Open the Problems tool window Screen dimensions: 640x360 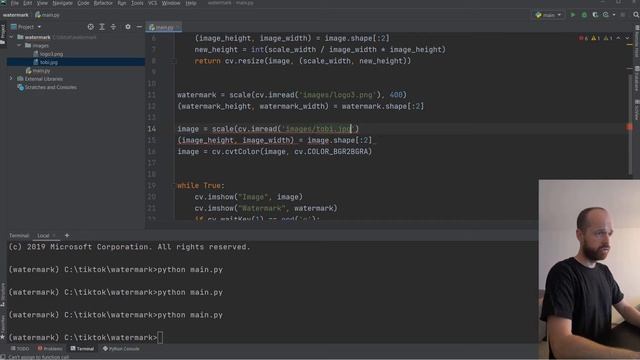click(50, 349)
